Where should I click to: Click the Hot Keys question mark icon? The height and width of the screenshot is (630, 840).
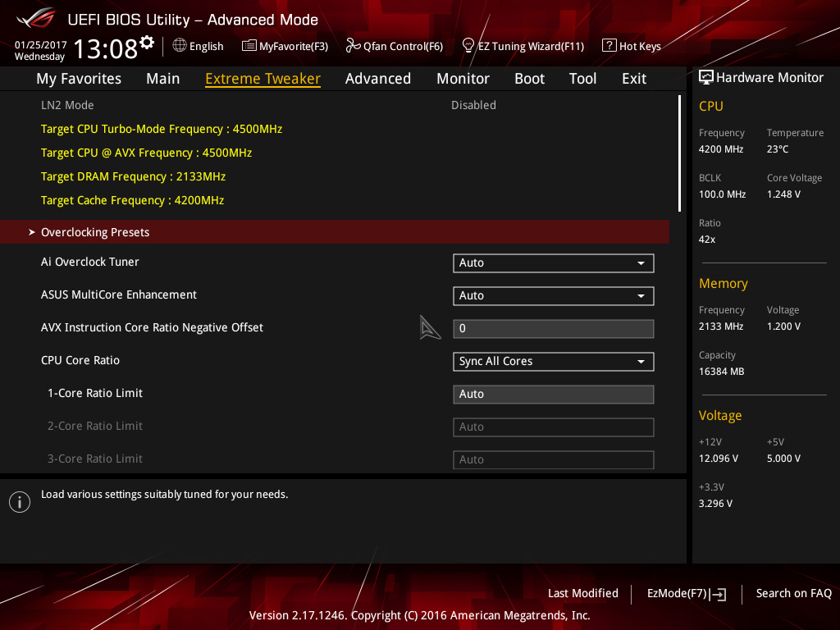(609, 46)
